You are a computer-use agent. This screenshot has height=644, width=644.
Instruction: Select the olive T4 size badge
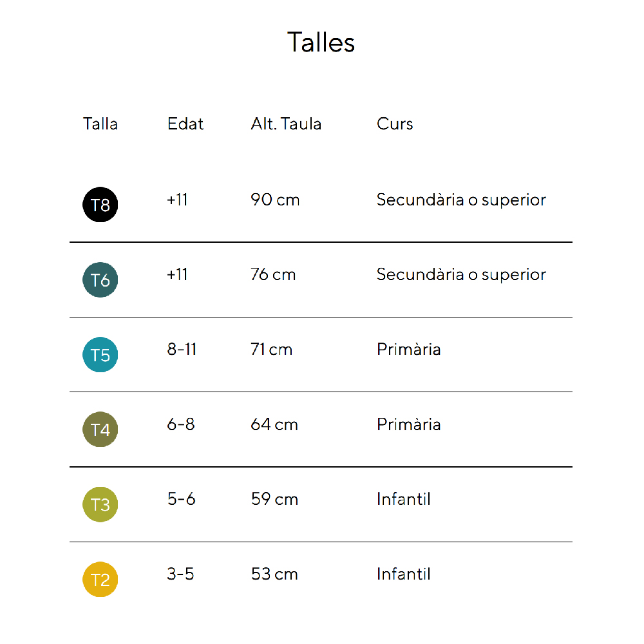pos(100,430)
